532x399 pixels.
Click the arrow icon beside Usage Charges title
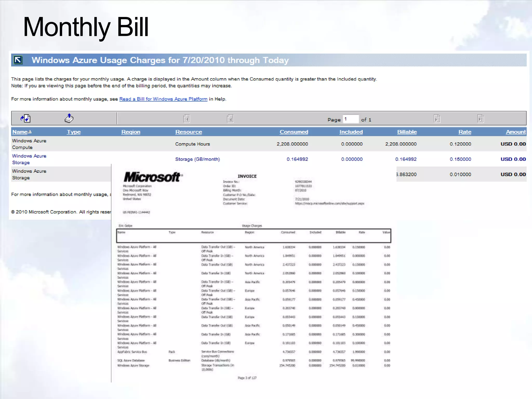coord(18,60)
